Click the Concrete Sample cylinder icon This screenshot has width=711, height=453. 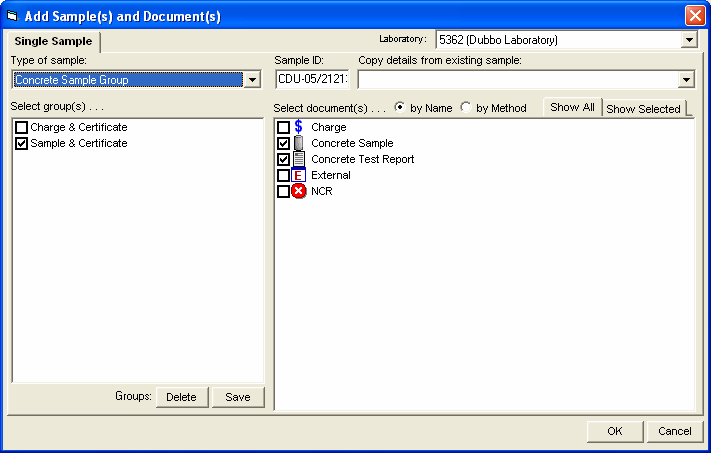tap(299, 143)
